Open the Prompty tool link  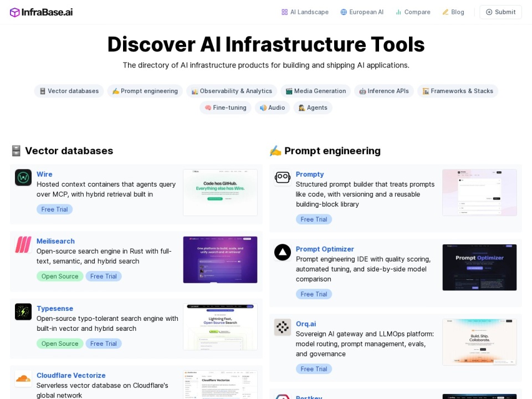pyautogui.click(x=310, y=174)
